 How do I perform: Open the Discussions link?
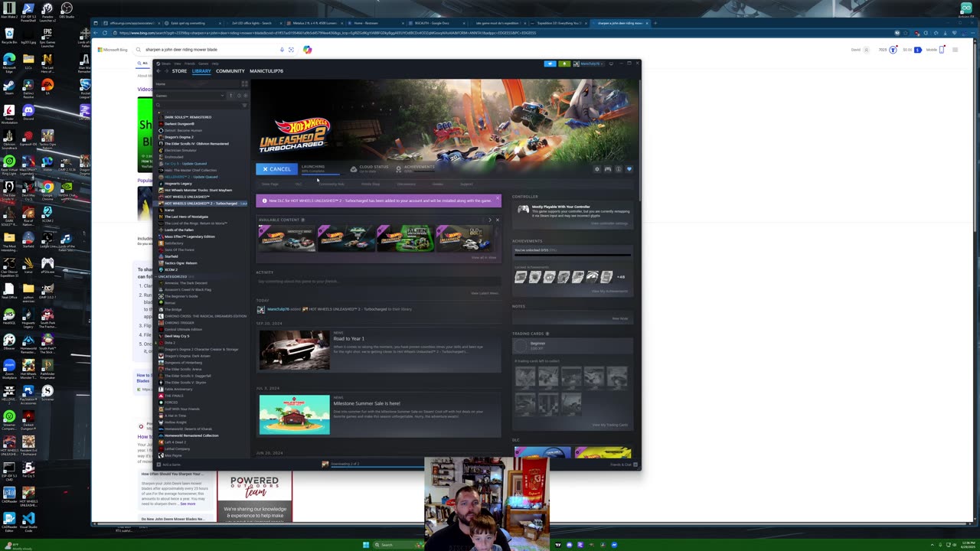click(x=407, y=184)
